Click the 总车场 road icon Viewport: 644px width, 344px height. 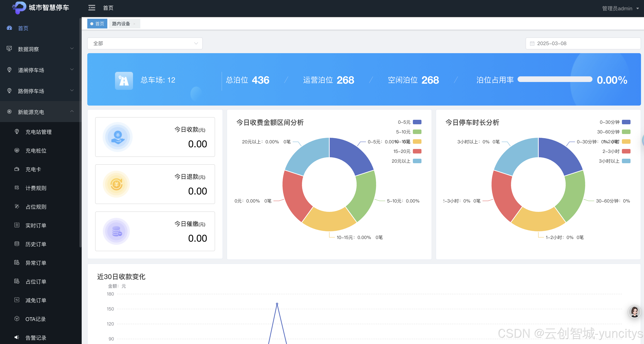[124, 80]
